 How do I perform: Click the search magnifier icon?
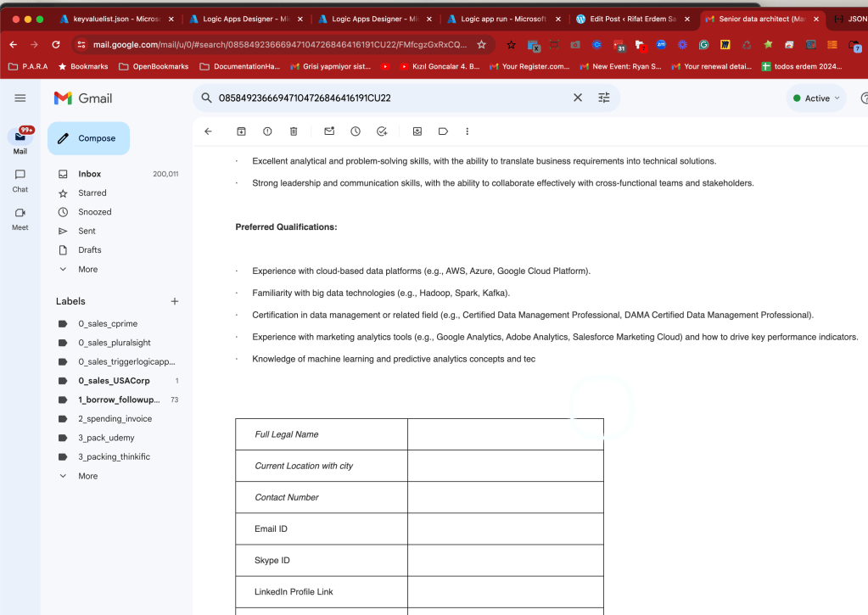coord(206,98)
